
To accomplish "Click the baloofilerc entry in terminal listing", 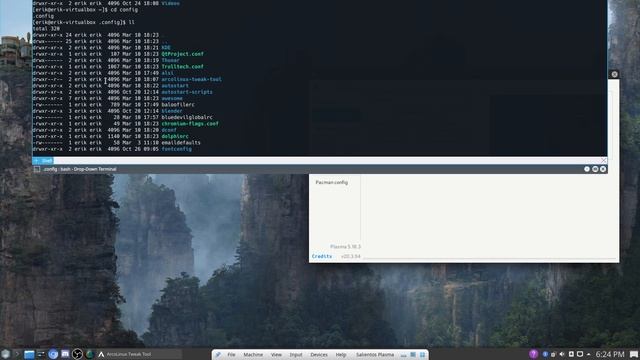I will click(x=178, y=104).
